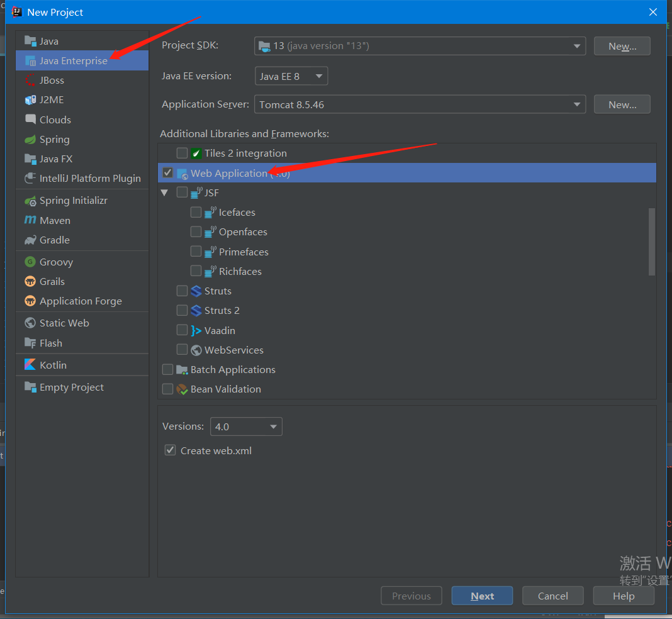Enable Tiles 2 integration checkbox
The image size is (672, 619).
(x=182, y=153)
